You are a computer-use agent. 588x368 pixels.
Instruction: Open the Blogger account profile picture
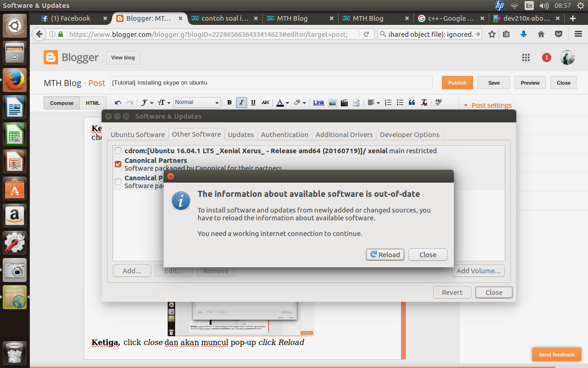567,57
